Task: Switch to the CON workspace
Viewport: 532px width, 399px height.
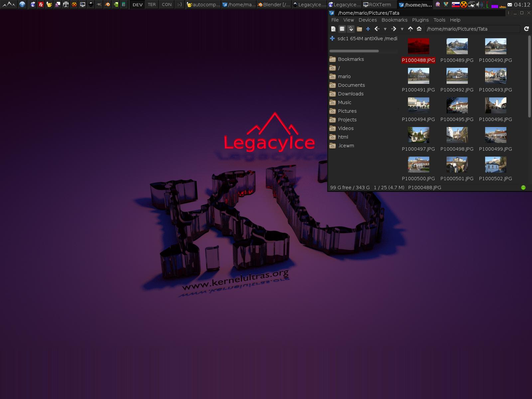Action: (167, 5)
